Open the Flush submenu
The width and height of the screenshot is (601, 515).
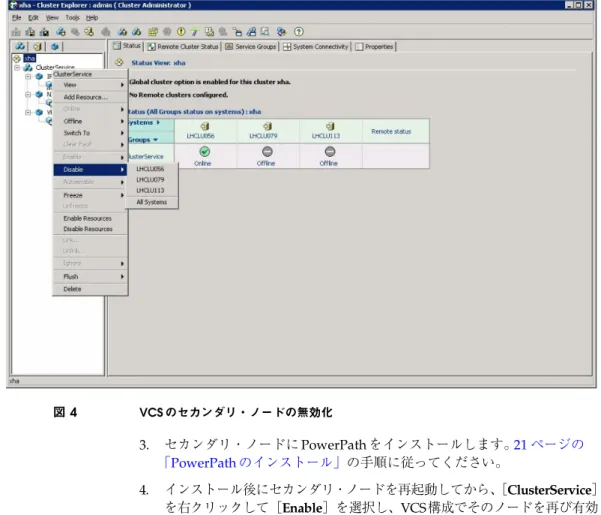point(90,276)
